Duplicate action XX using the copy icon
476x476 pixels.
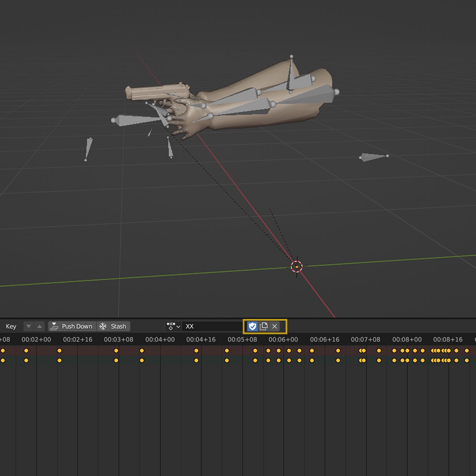[264, 326]
